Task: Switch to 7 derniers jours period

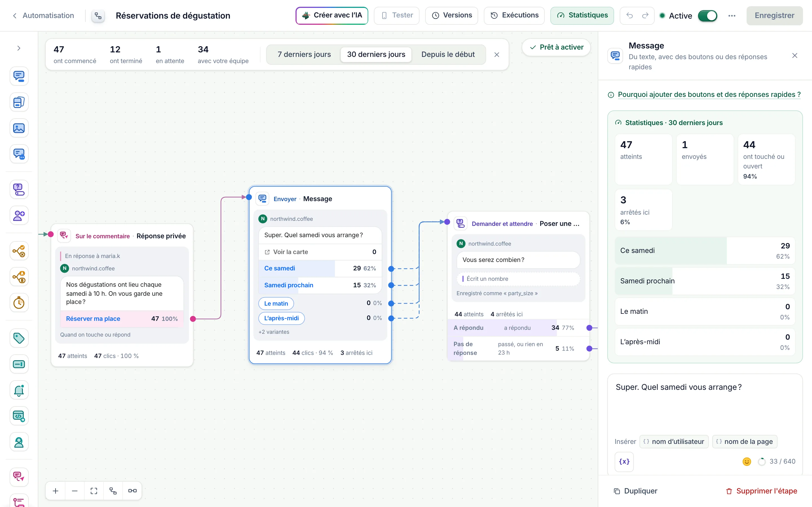Action: point(304,54)
